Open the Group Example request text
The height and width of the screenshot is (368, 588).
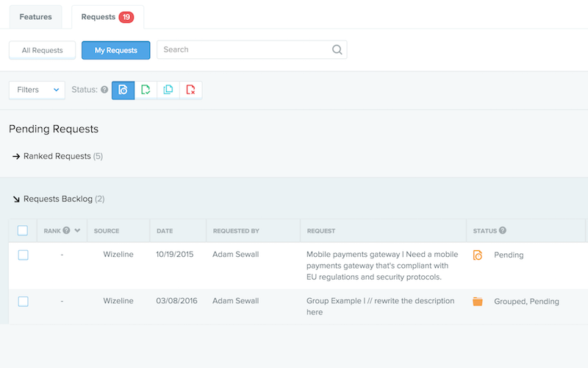click(380, 306)
